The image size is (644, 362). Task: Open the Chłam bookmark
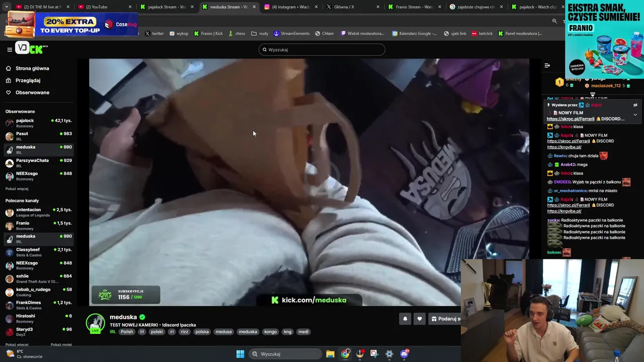(x=325, y=34)
